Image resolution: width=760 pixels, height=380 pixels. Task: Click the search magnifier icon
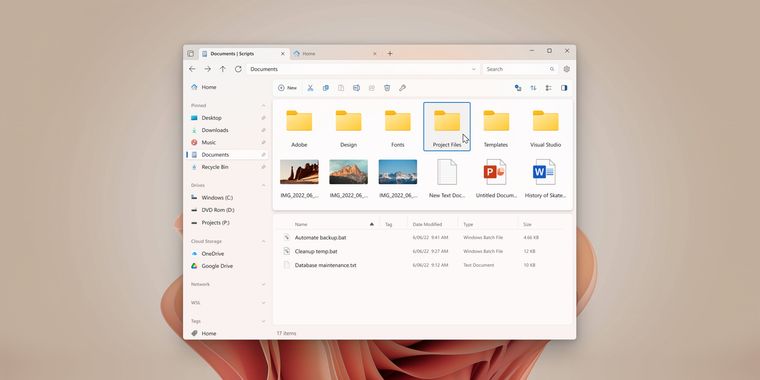552,69
